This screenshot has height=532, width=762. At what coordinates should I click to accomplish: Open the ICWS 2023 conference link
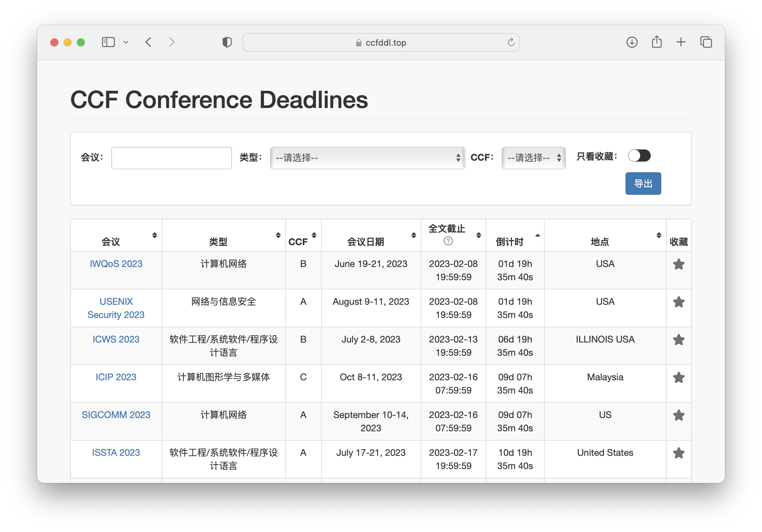click(x=116, y=339)
